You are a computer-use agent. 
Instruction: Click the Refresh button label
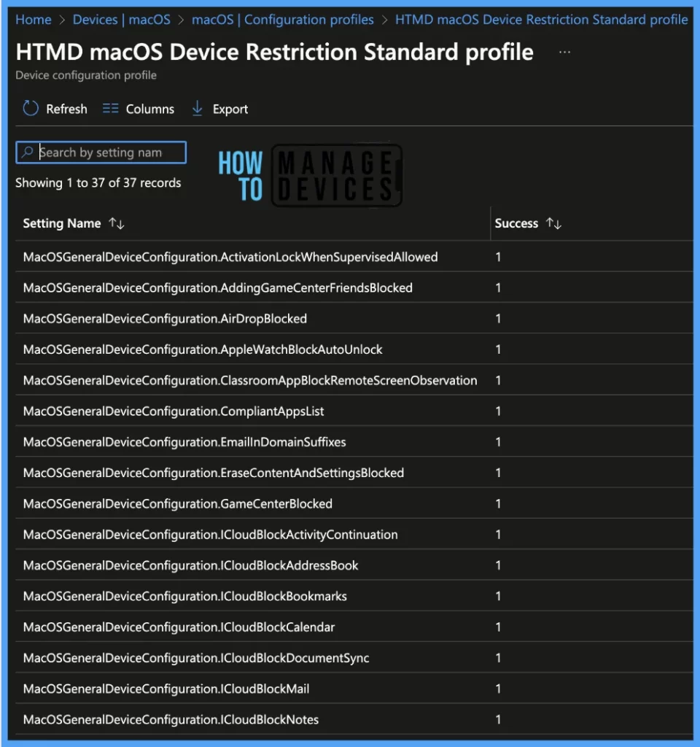(x=66, y=109)
